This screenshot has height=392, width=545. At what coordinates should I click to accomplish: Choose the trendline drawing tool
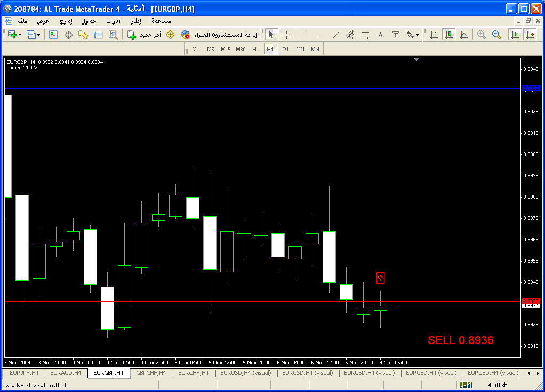coord(335,35)
